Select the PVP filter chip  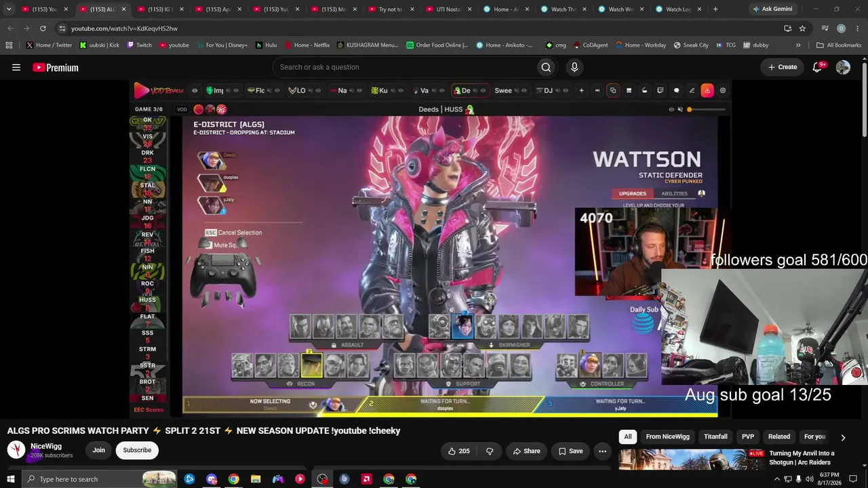coord(748,437)
